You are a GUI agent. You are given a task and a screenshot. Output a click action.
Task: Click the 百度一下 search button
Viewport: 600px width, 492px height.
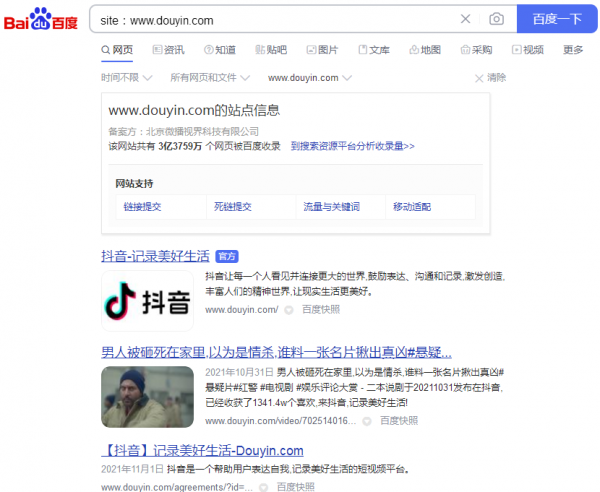(x=557, y=19)
